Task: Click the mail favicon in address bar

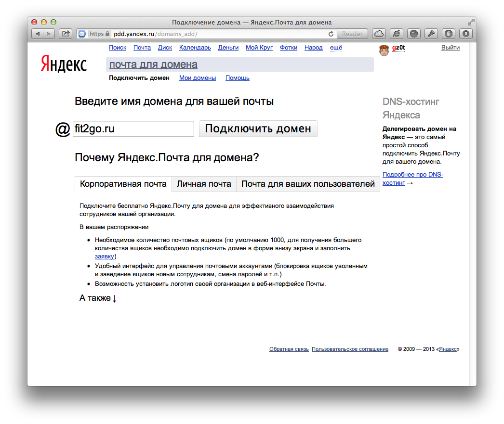Action: point(82,34)
